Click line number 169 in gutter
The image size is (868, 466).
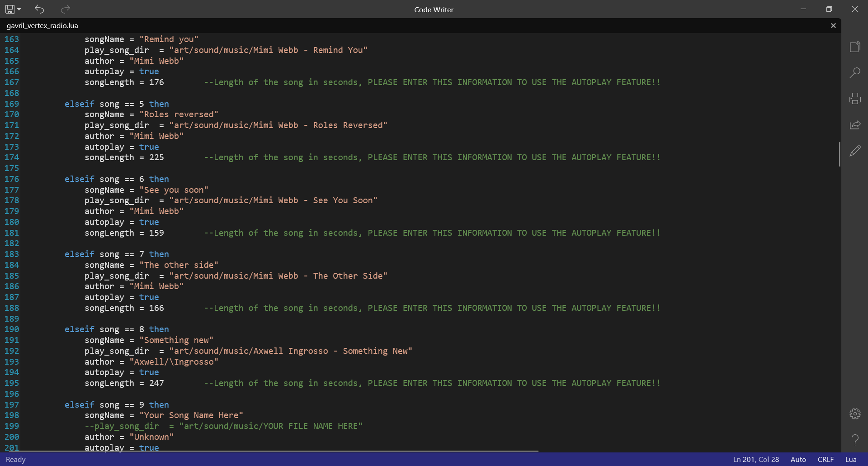point(12,104)
